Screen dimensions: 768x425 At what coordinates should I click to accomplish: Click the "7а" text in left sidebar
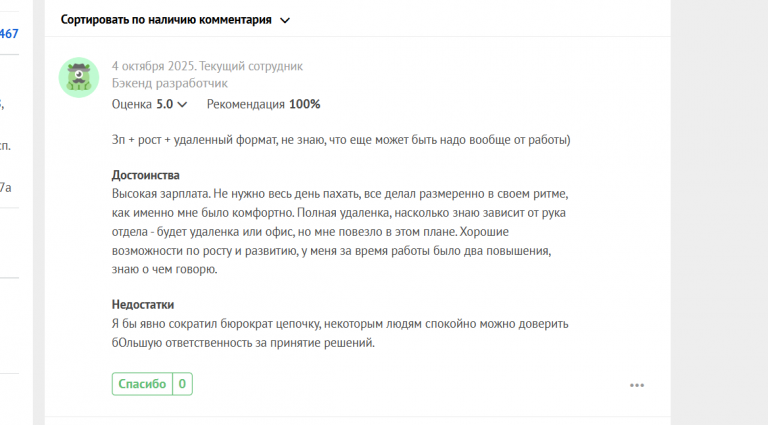[6, 187]
